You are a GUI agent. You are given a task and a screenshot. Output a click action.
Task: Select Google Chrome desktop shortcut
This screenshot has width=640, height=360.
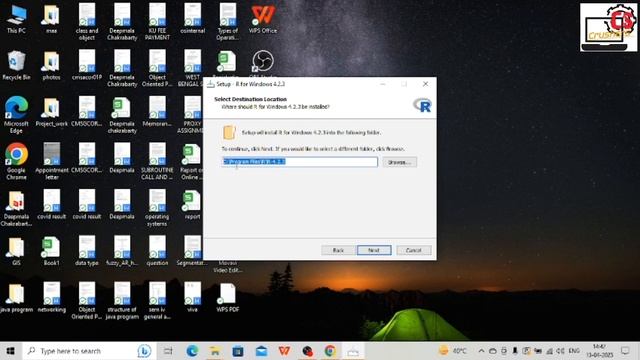16,161
